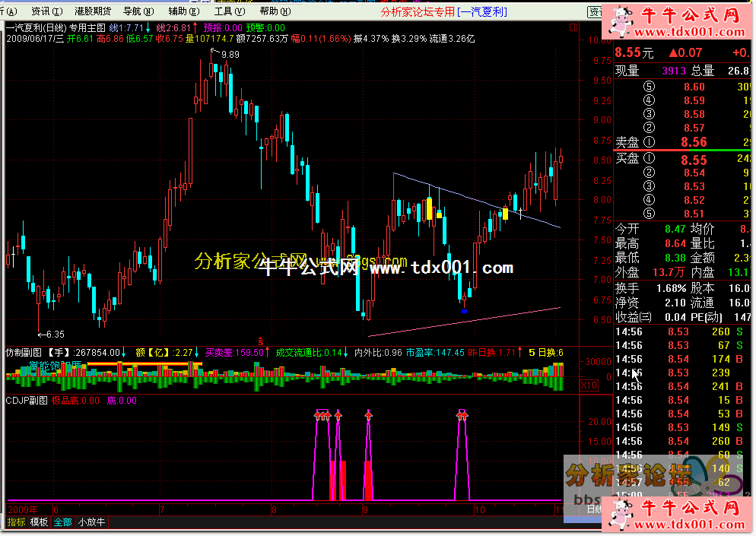Click the 最高 8.64 value
The image size is (756, 536).
pos(675,243)
